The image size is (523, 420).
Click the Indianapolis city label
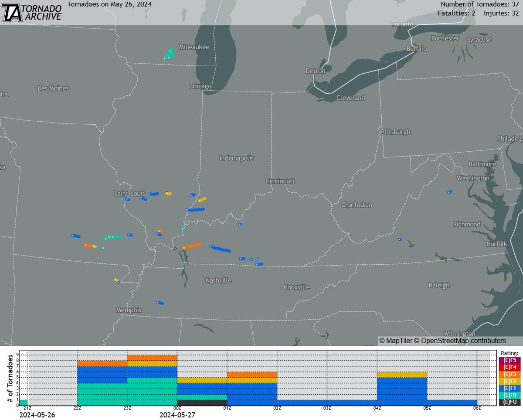[237, 158]
